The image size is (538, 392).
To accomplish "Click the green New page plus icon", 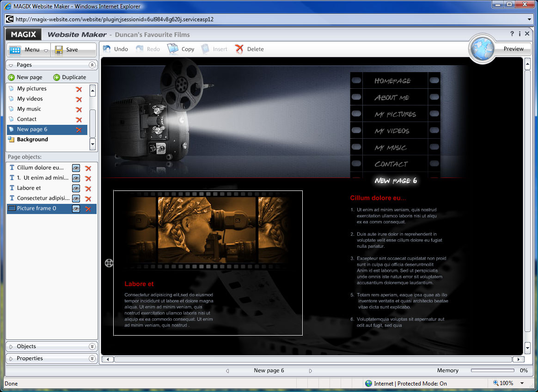I will tap(11, 77).
